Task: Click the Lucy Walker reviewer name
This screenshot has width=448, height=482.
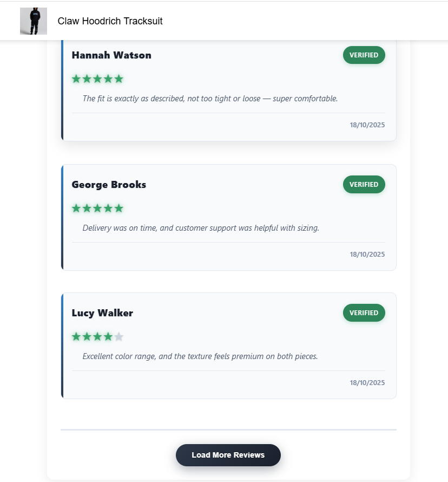Action: [102, 313]
